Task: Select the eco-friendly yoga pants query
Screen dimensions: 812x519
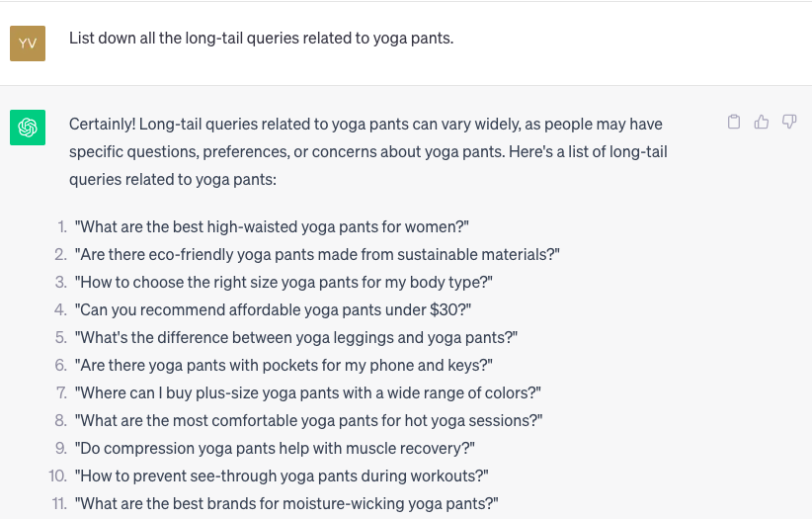Action: point(317,255)
